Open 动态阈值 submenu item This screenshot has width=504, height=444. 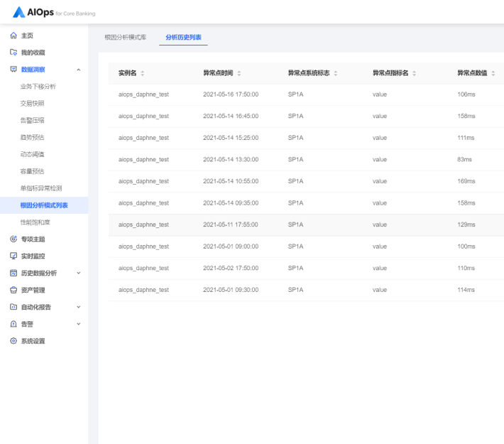(32, 154)
